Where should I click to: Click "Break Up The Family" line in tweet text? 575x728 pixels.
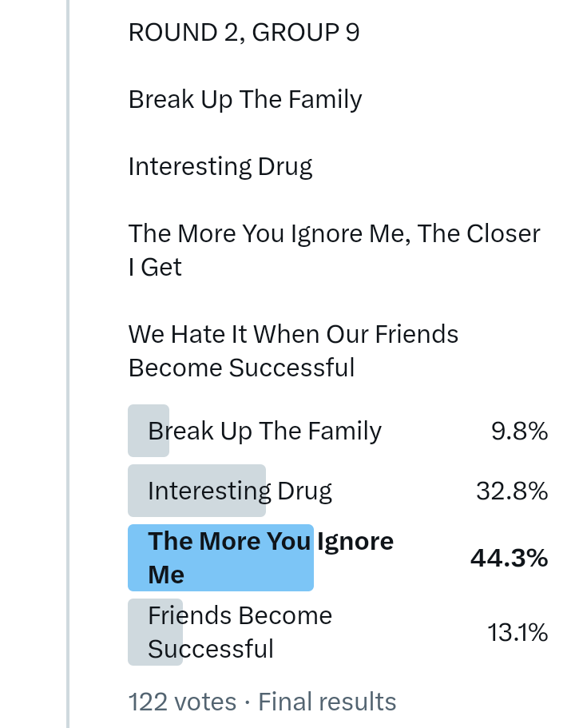(245, 100)
